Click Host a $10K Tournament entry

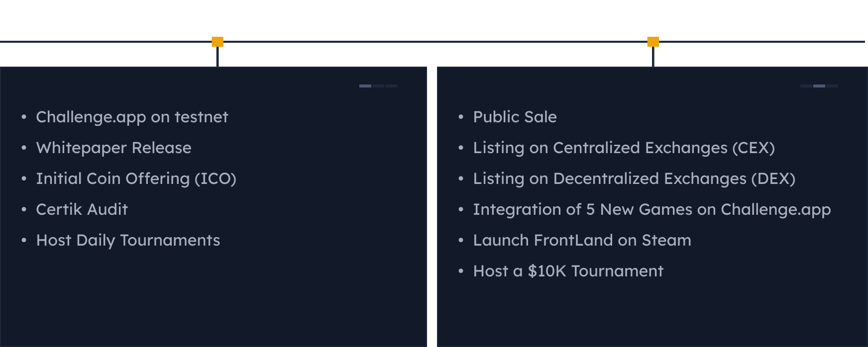pyautogui.click(x=568, y=271)
